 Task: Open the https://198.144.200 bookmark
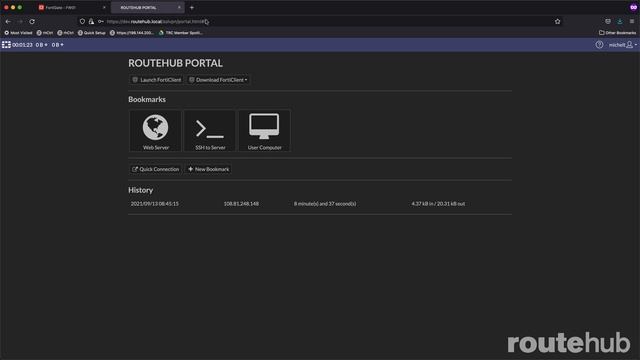[132, 33]
